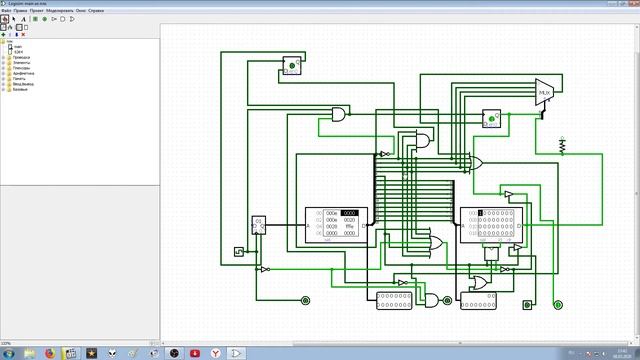Click the left bottom display component
640x360 pixels.
coord(394,301)
